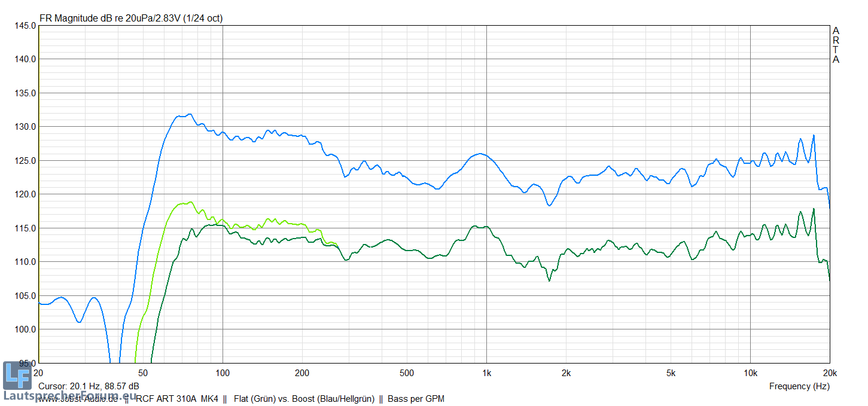Click the light green curve peak near 75 Hz

point(190,202)
